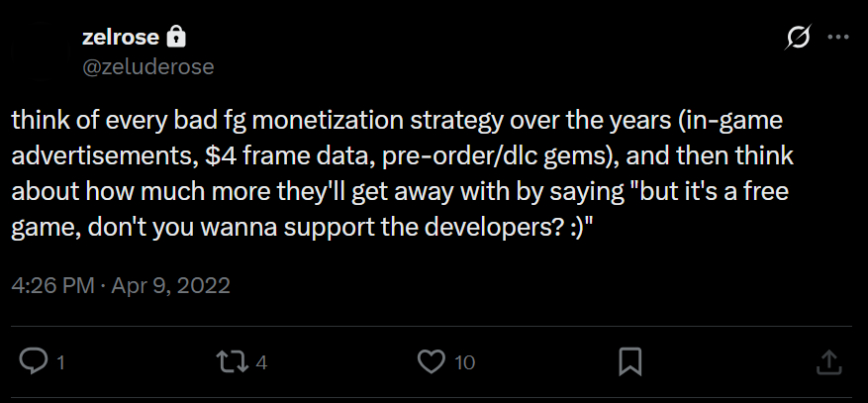
Task: Click the repost count of 4
Action: click(x=261, y=363)
